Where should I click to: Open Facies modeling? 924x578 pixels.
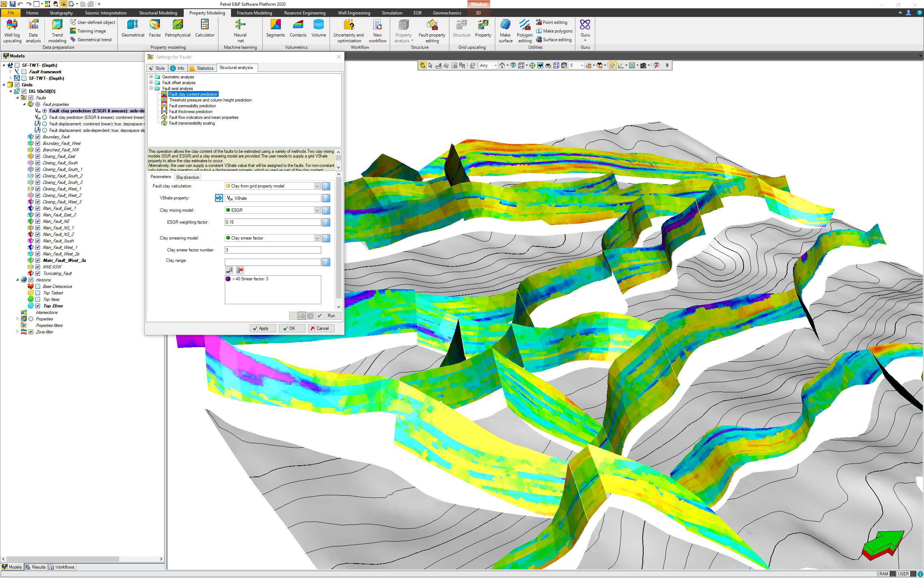point(154,29)
